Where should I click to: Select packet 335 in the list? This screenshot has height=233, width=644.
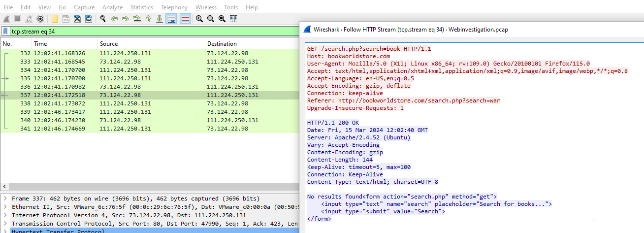[150, 78]
